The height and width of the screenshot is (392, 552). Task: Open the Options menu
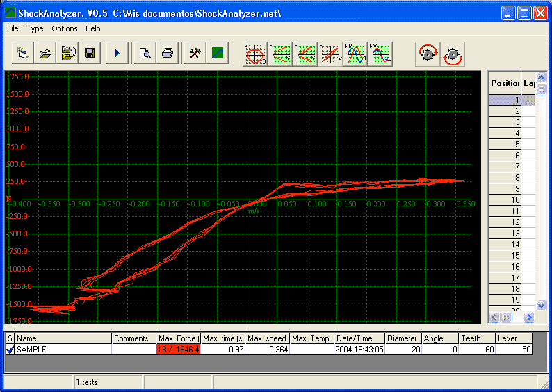point(65,28)
